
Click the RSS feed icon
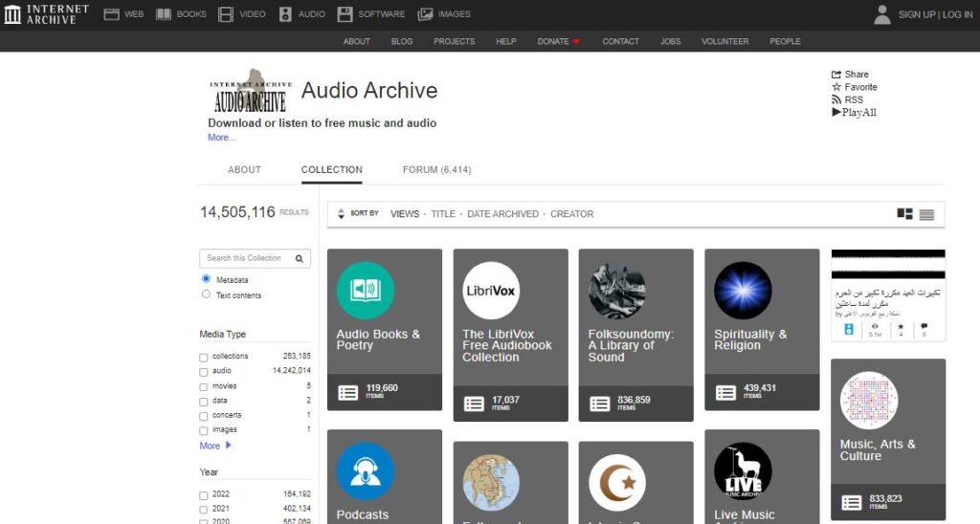pos(836,100)
